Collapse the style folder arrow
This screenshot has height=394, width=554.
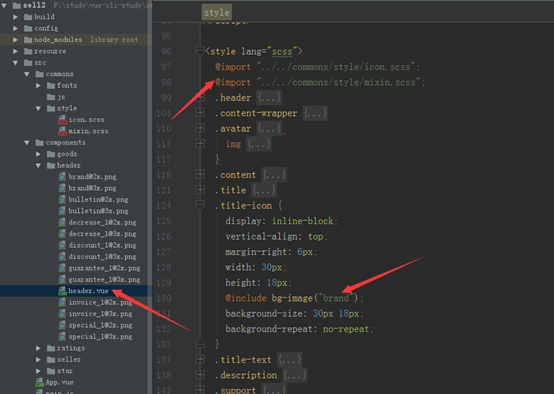38,108
